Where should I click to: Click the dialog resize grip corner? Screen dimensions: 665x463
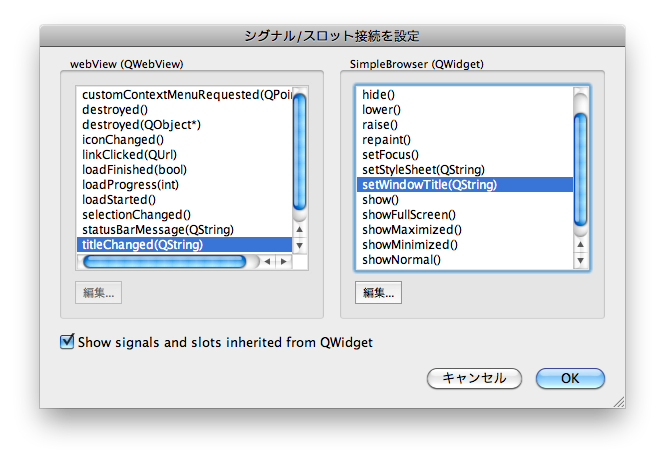coord(618,400)
